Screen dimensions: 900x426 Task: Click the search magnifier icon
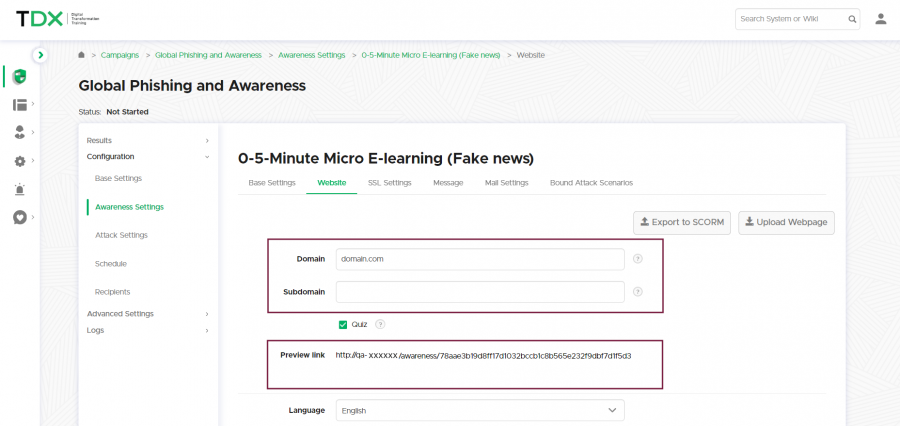pyautogui.click(x=852, y=19)
